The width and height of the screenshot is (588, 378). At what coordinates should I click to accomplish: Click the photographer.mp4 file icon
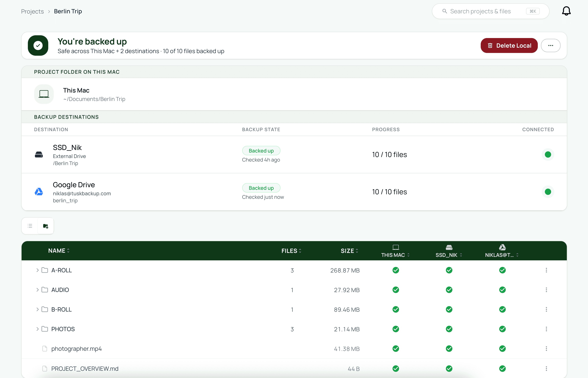pos(45,349)
